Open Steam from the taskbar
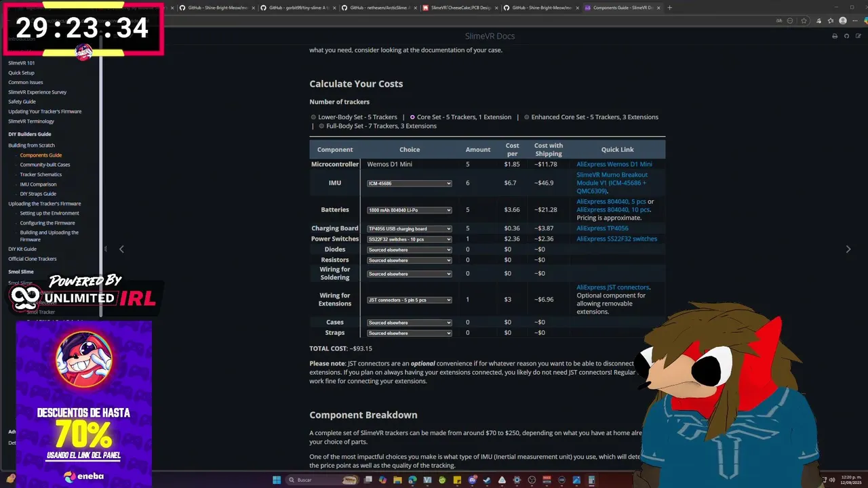The height and width of the screenshot is (488, 868). click(487, 480)
